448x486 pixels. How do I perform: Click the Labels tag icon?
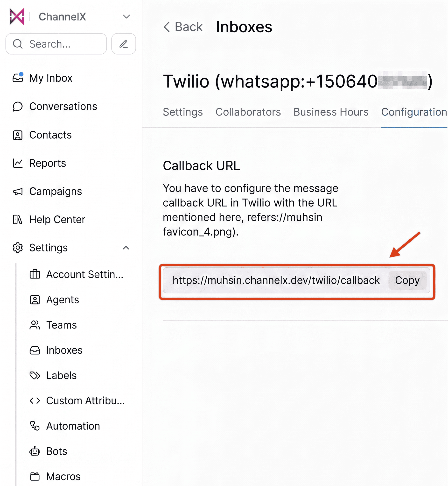(x=35, y=376)
